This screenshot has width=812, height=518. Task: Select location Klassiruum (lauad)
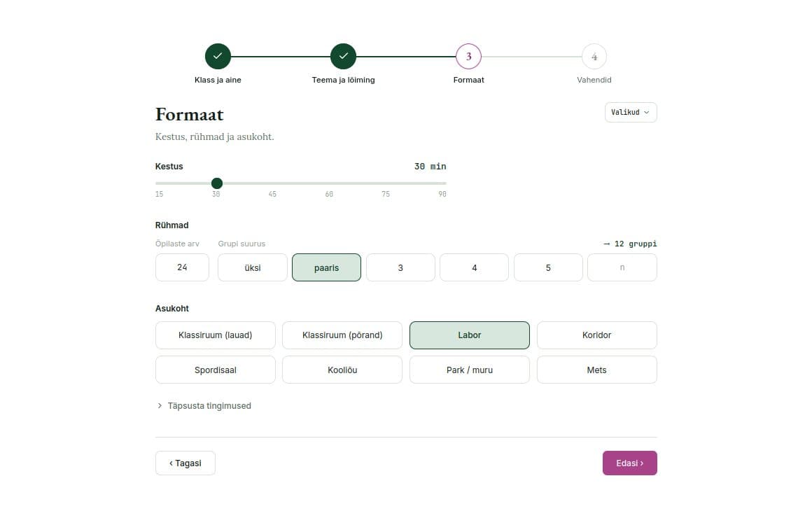click(216, 335)
